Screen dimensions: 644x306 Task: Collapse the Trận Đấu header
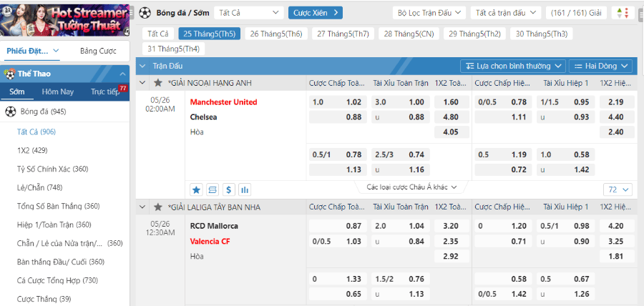coord(142,66)
